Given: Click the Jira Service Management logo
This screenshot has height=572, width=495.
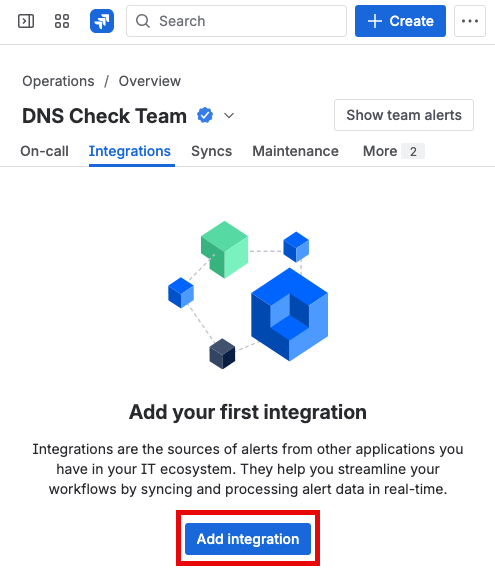Looking at the screenshot, I should coord(102,21).
